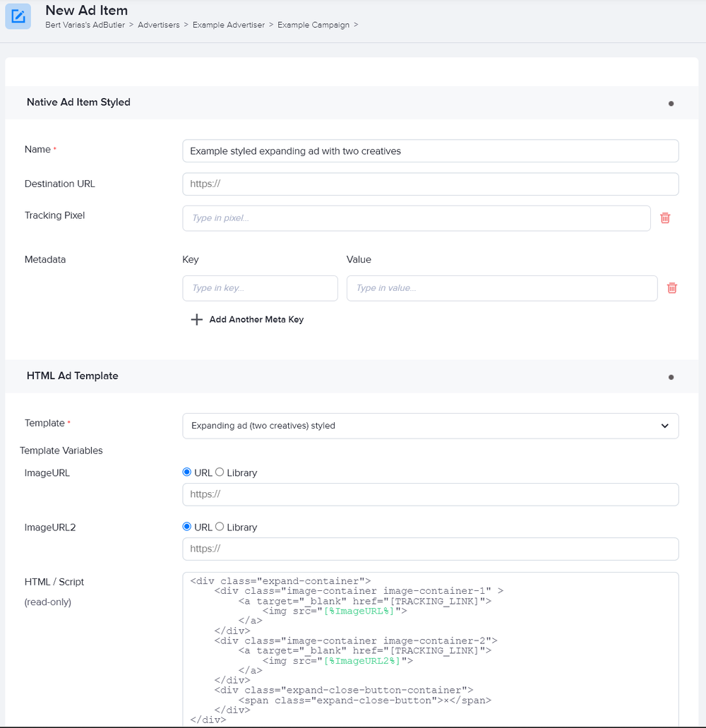Click the New Ad Item edit icon
Viewport: 706px width, 728px height.
click(x=18, y=16)
